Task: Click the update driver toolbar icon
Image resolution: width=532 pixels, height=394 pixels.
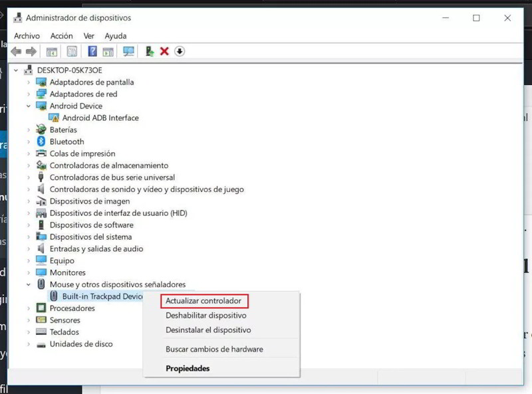Action: (x=150, y=51)
